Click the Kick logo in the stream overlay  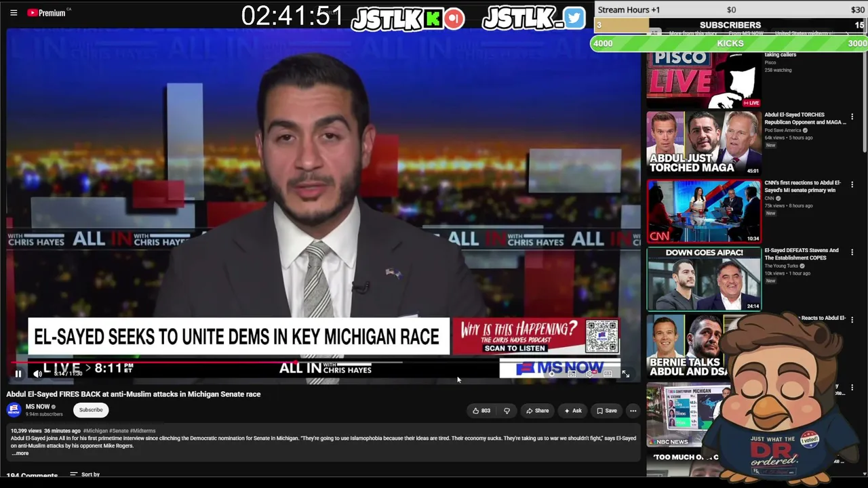tap(433, 18)
